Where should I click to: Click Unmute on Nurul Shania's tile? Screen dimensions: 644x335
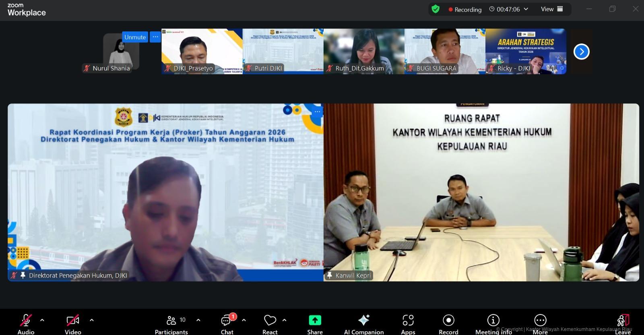135,37
